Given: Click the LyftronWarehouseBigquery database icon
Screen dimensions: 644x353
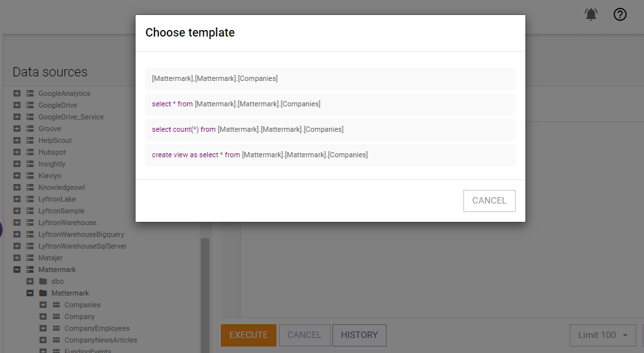Looking at the screenshot, I should (x=30, y=234).
